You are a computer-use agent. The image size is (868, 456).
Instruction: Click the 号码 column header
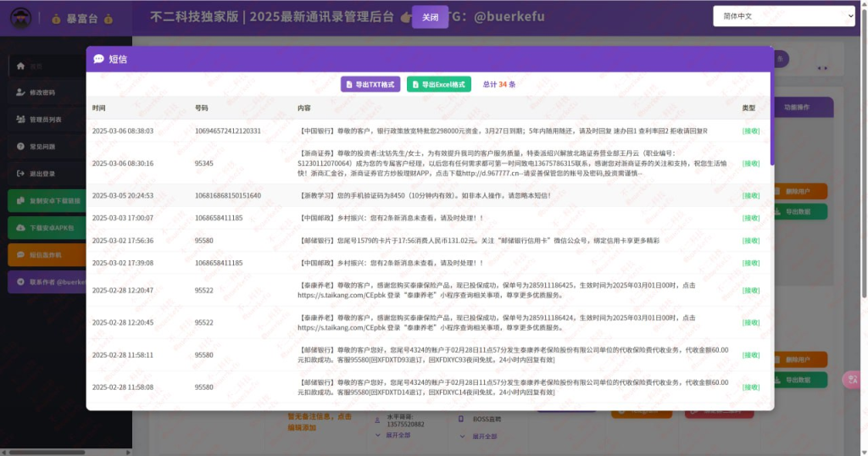202,108
